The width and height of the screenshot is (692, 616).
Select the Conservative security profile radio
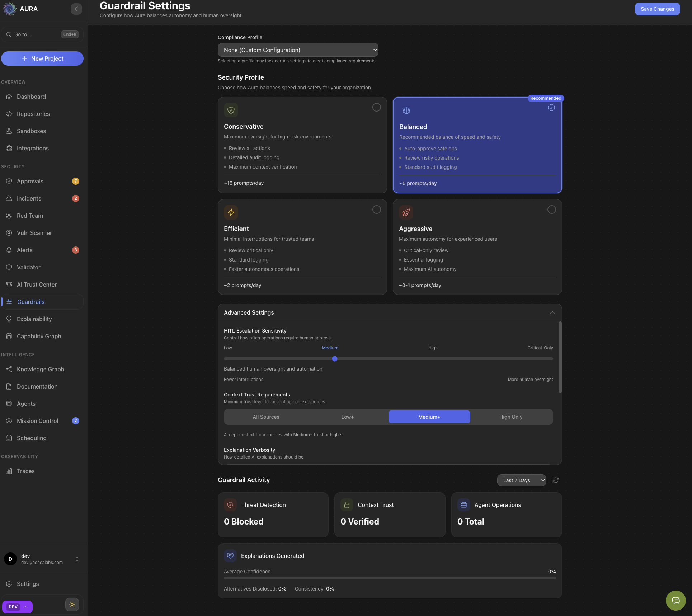[376, 107]
